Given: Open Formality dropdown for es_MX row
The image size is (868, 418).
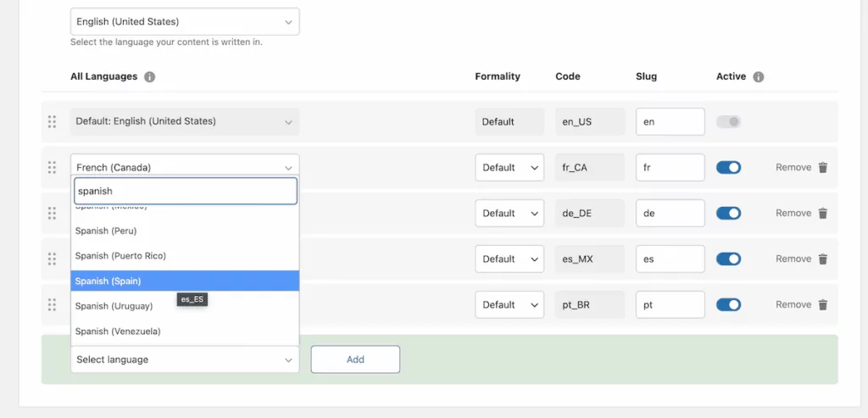Looking at the screenshot, I should coord(509,259).
